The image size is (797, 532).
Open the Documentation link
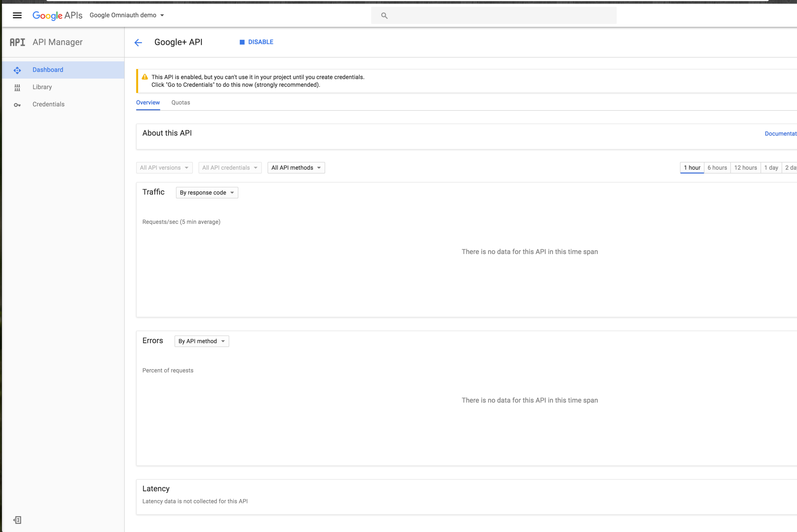(781, 134)
